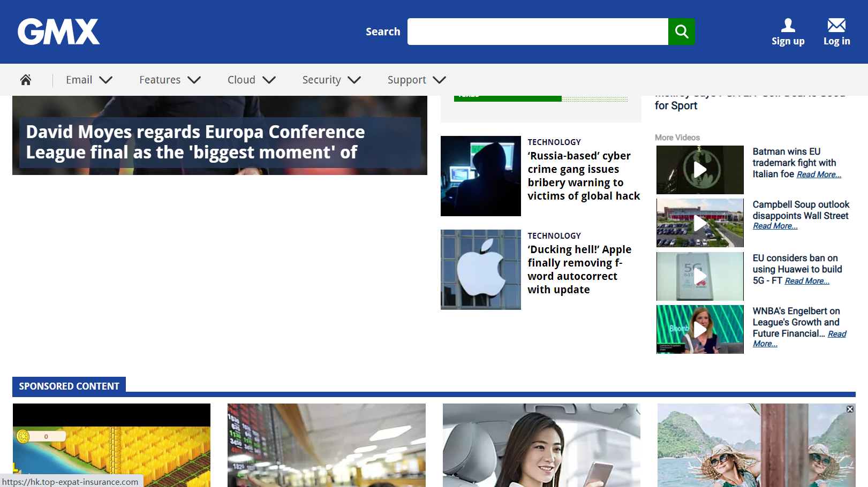Open the stock market board sponsored thumbnail
Viewport: 868px width, 487px height.
pyautogui.click(x=327, y=445)
